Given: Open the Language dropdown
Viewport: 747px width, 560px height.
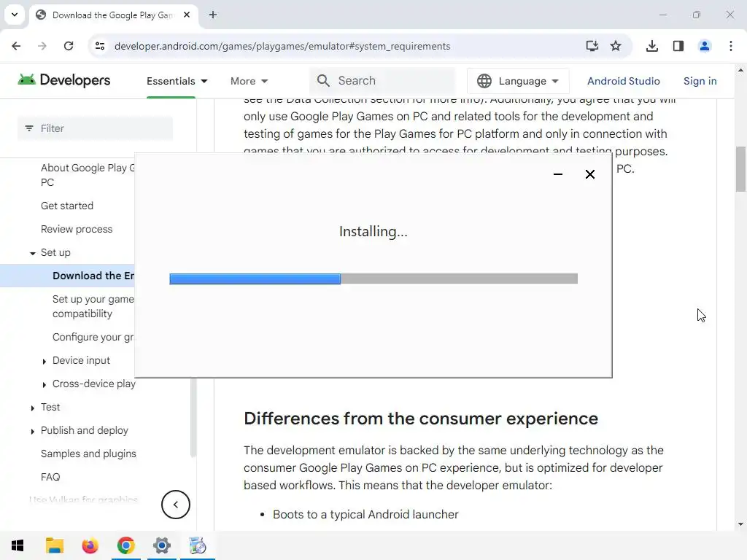Looking at the screenshot, I should coord(519,81).
